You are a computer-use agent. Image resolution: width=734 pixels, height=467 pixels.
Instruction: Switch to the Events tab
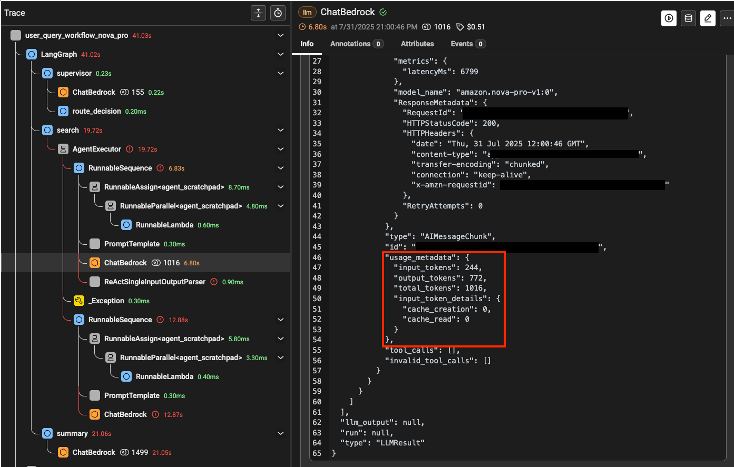(463, 44)
